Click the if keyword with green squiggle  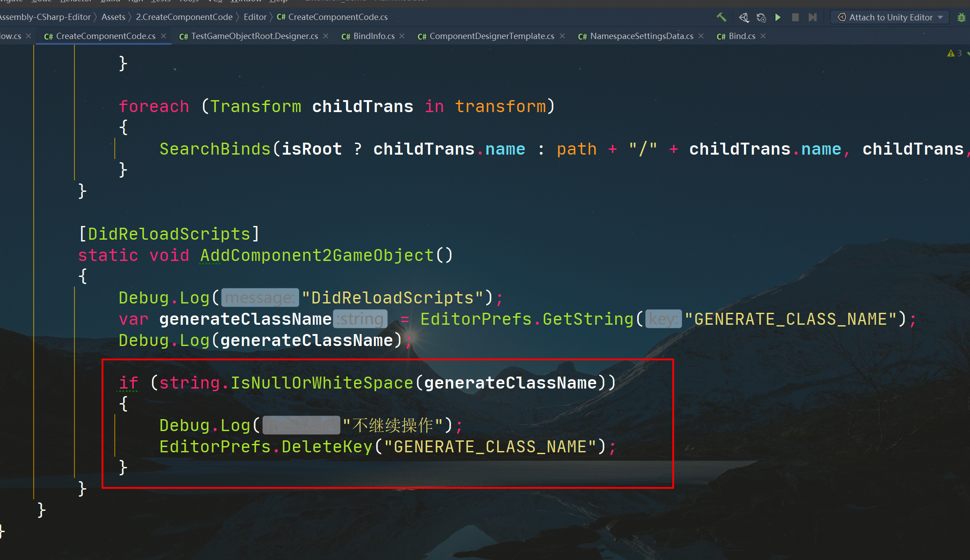(129, 383)
